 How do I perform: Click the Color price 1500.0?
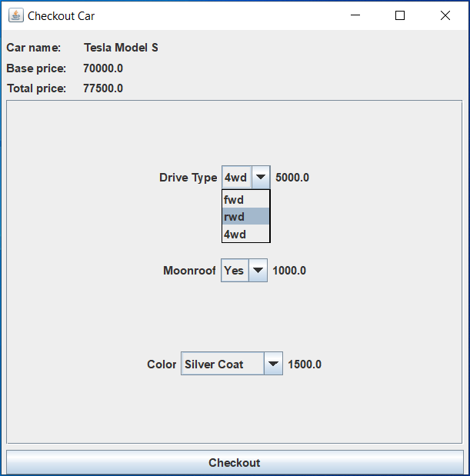tap(305, 364)
